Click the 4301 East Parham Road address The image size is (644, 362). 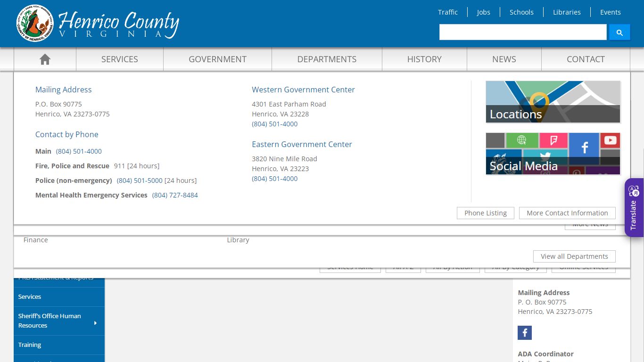pos(289,104)
